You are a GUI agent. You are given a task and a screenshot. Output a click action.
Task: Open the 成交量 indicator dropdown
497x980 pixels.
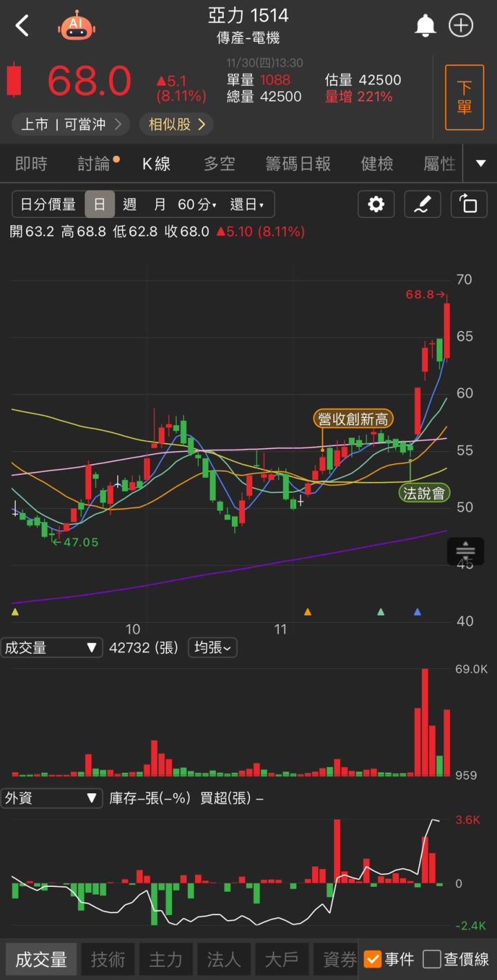[x=52, y=648]
